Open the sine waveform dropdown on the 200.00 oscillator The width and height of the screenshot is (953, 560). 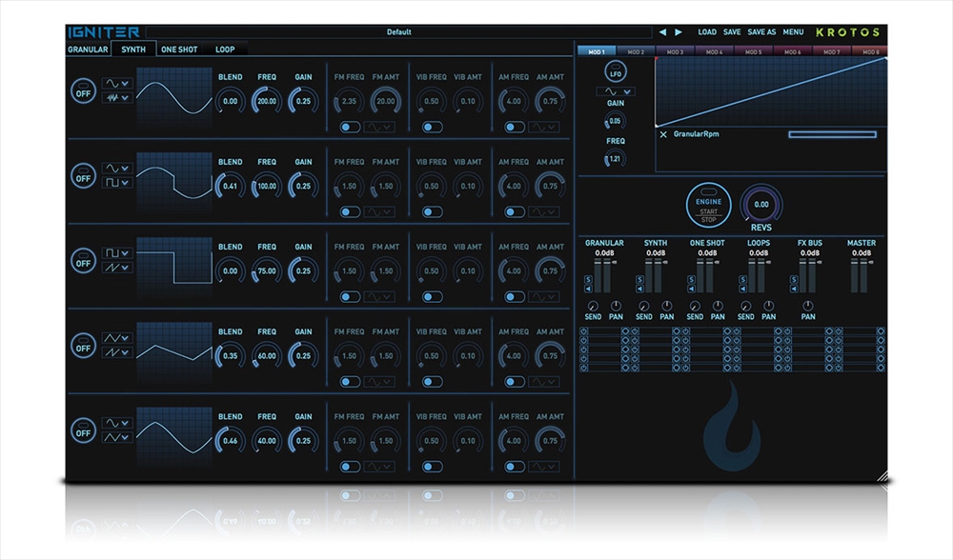coord(117,83)
